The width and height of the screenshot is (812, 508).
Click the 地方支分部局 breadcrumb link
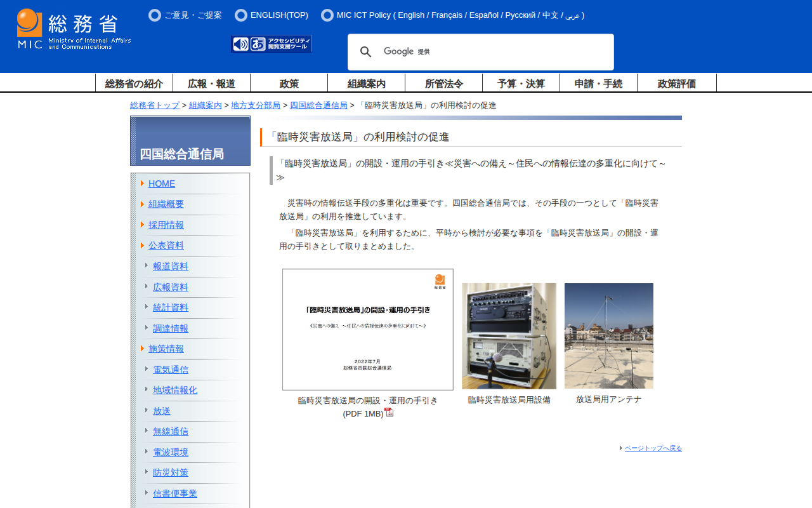coord(256,105)
